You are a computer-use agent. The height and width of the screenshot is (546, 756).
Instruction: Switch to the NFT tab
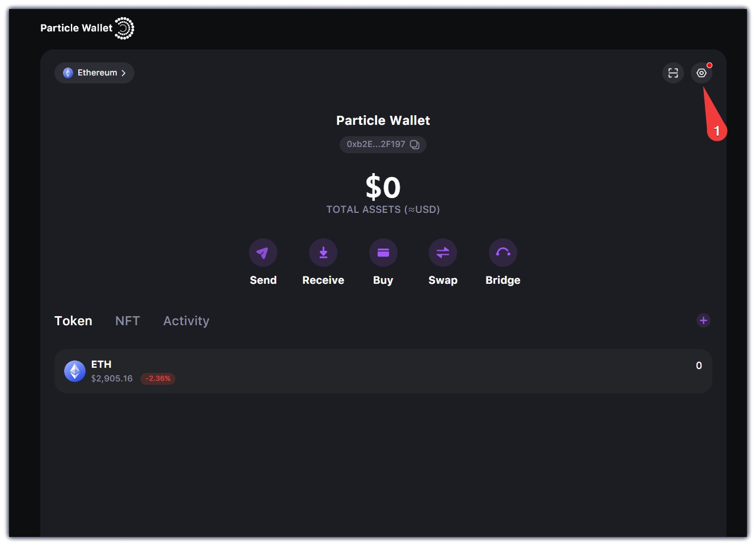click(x=127, y=321)
